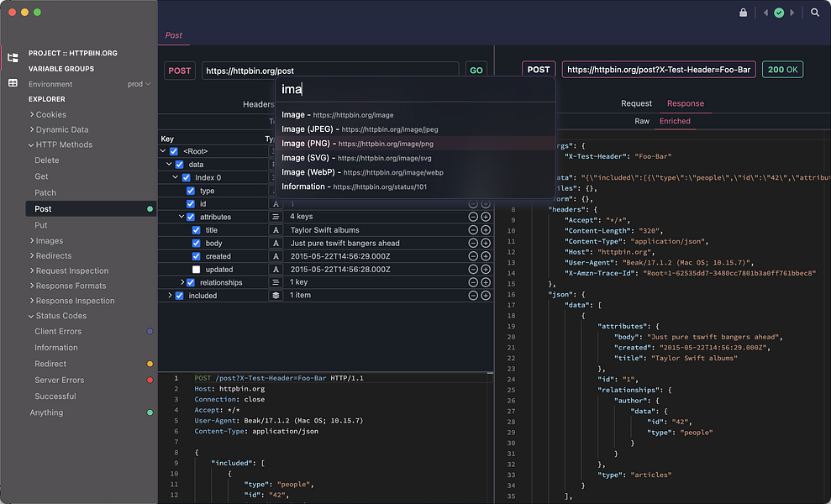Viewport: 831px width, 504px height.
Task: Go to next response with right arrow
Action: click(792, 13)
